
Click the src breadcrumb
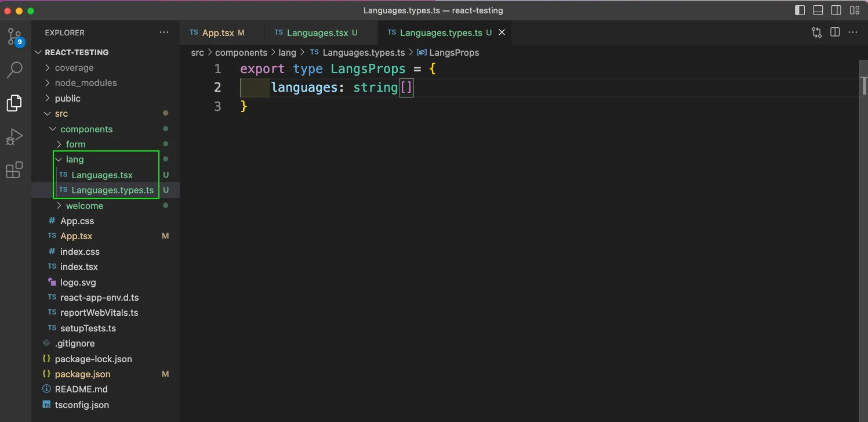(x=198, y=53)
